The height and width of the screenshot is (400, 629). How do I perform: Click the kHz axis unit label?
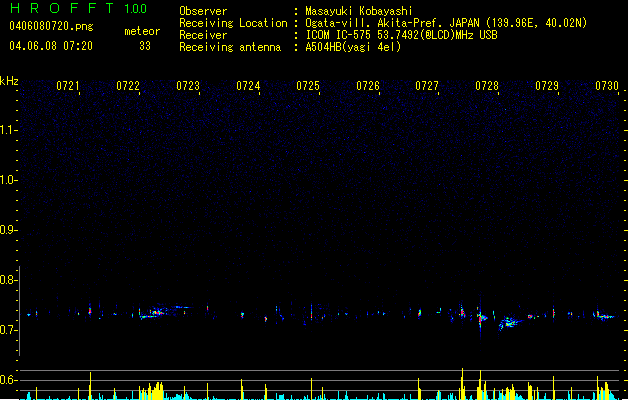pos(9,81)
